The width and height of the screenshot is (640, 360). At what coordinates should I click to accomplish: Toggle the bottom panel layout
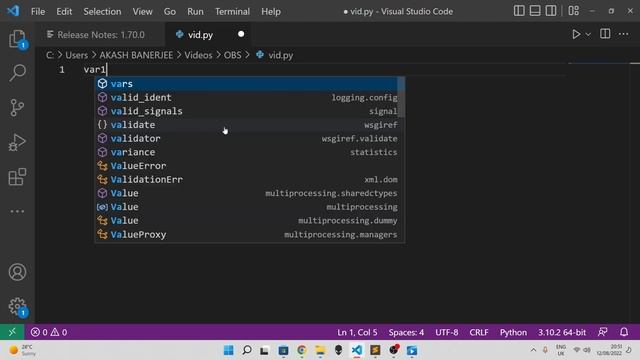(x=535, y=11)
